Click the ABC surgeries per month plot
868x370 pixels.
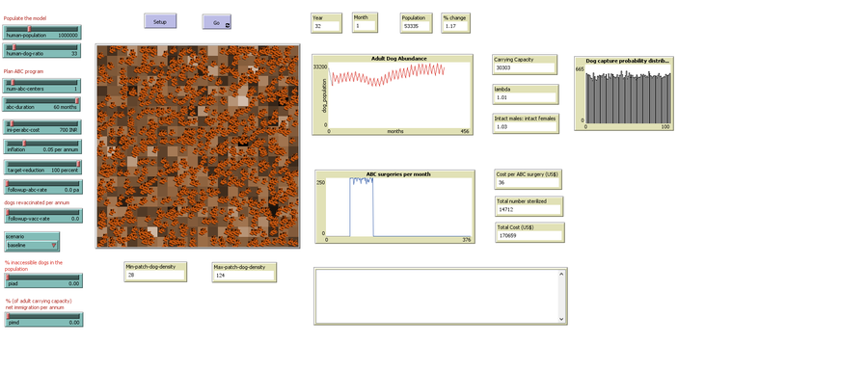tap(394, 207)
